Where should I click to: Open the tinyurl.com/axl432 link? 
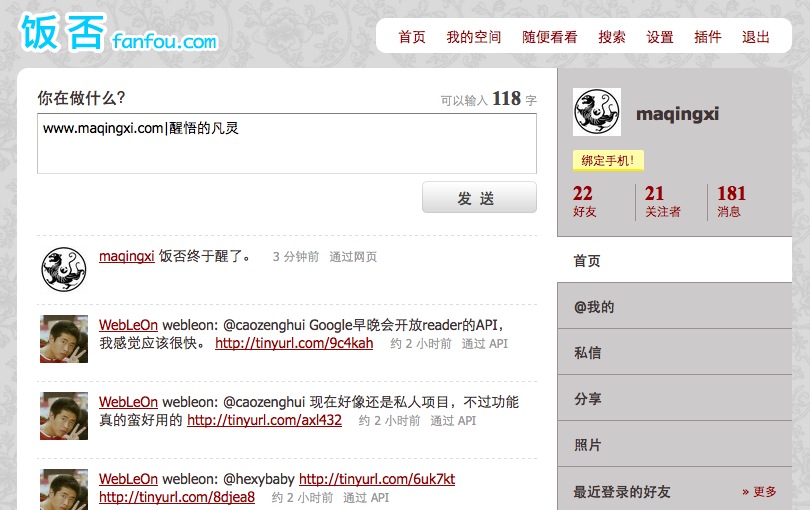[x=264, y=420]
